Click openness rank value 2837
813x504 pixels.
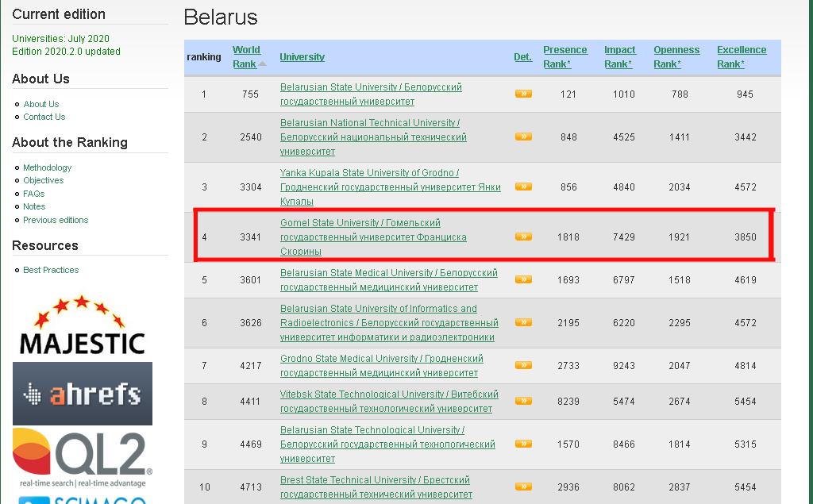click(x=680, y=487)
